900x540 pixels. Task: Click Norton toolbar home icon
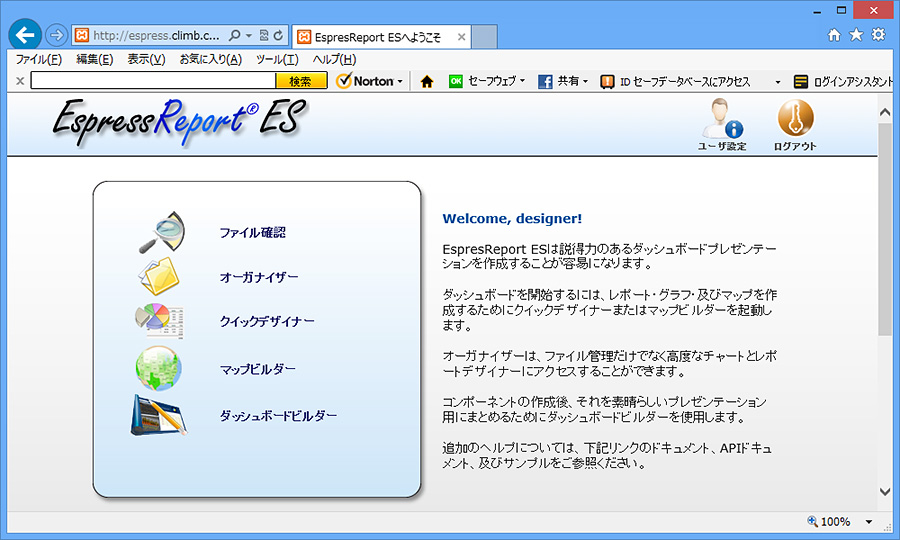tap(426, 81)
